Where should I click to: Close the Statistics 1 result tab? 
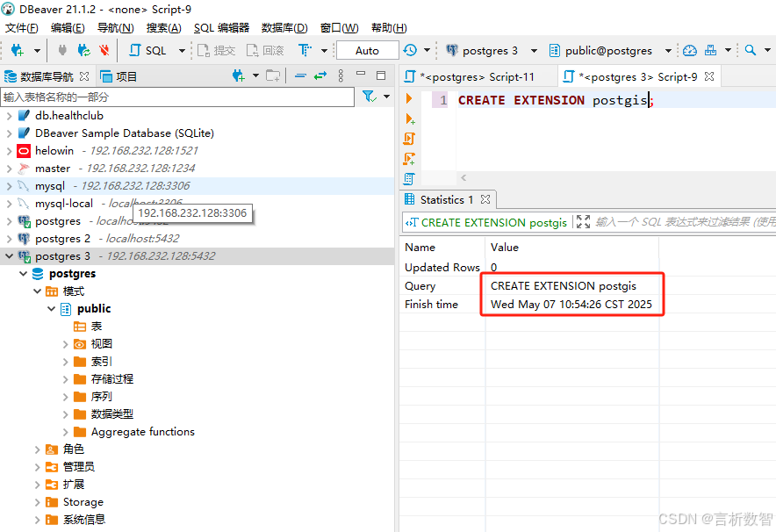pyautogui.click(x=485, y=199)
